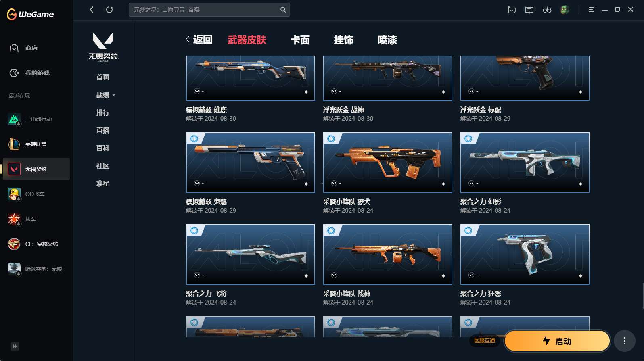Switch to the 喷漆 tab
The image size is (644, 361).
pos(387,40)
